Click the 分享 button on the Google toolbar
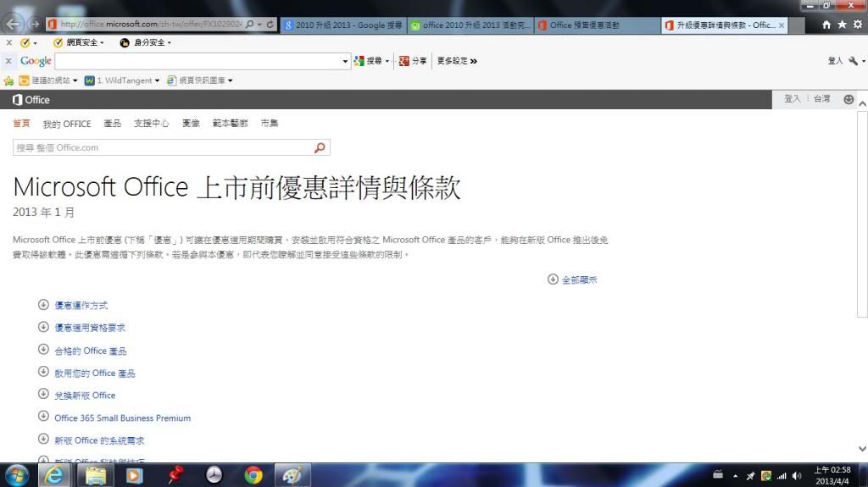868x487 pixels. (x=413, y=61)
